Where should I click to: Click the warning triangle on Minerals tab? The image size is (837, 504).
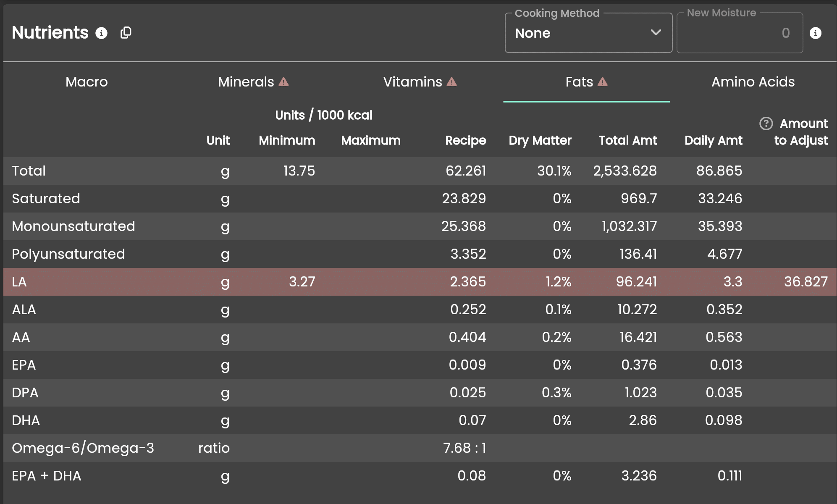point(284,82)
